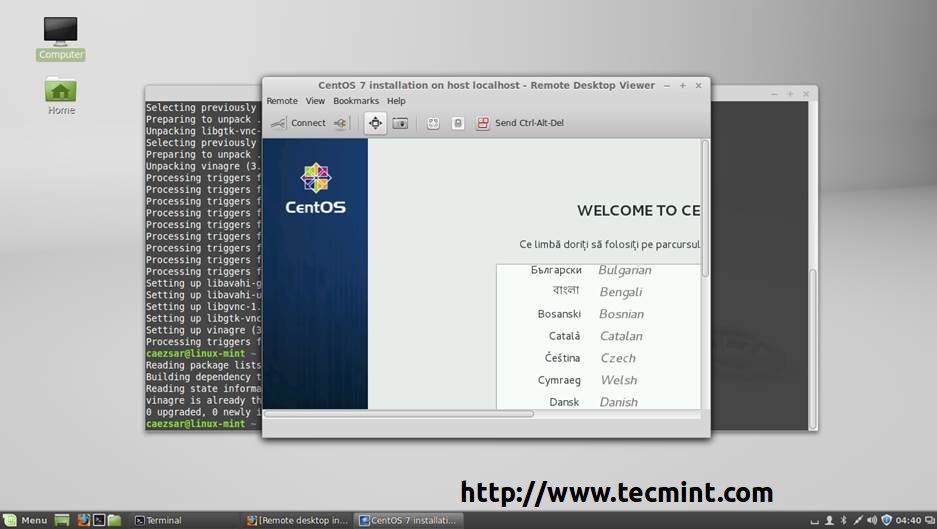The image size is (937, 529).
Task: Click the disconnect plug icon
Action: pos(341,123)
